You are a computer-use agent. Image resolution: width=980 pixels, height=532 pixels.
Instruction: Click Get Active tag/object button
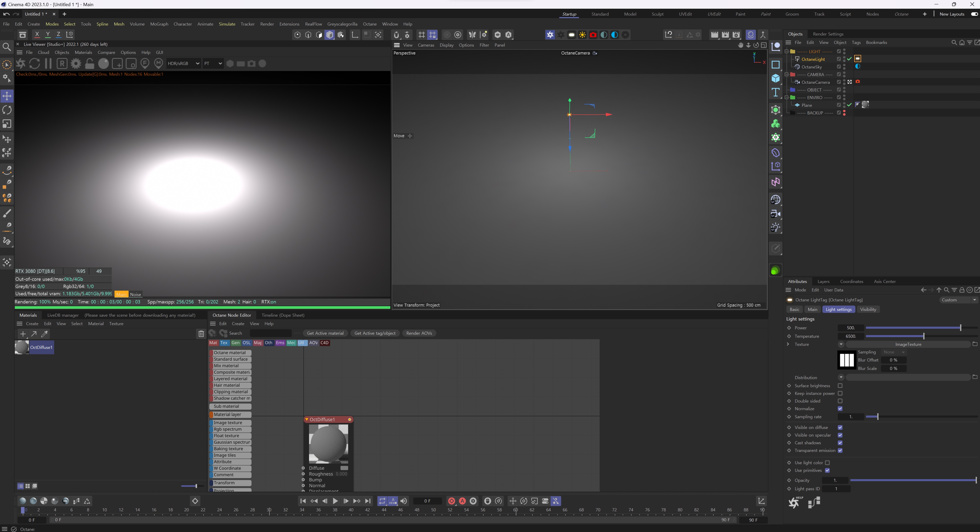[375, 333]
